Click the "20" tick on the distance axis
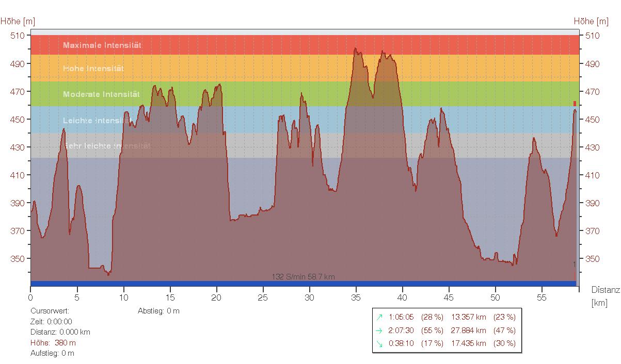The image size is (621, 364). 216,297
